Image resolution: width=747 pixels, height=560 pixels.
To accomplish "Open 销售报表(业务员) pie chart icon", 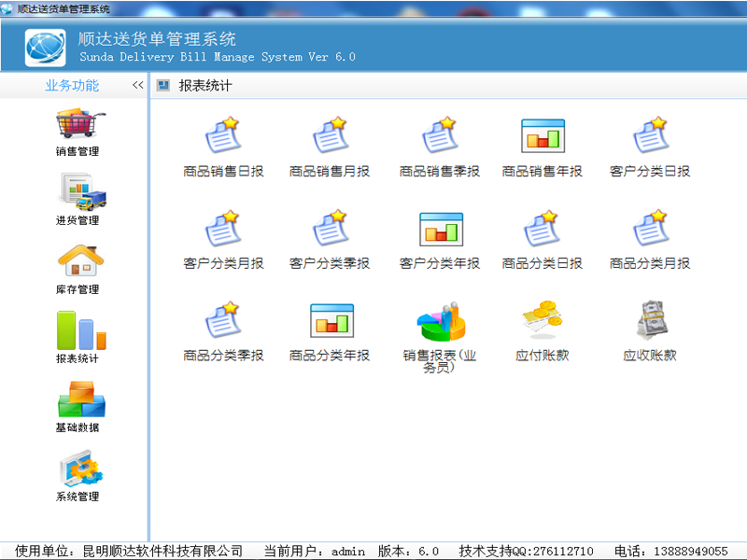I will click(x=440, y=321).
